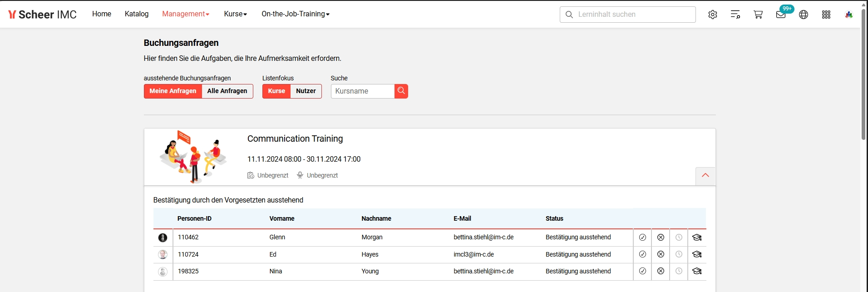Sort by E-Mail column header
This screenshot has height=292, width=868.
(x=462, y=219)
